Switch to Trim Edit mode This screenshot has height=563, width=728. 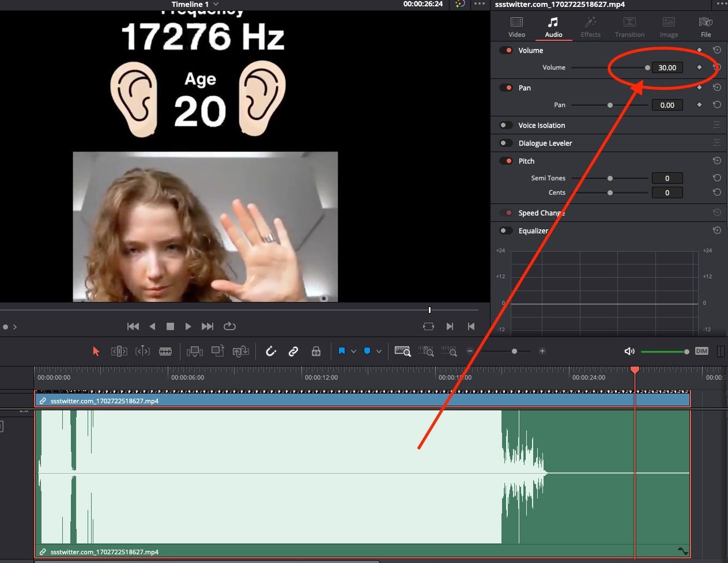(x=119, y=351)
